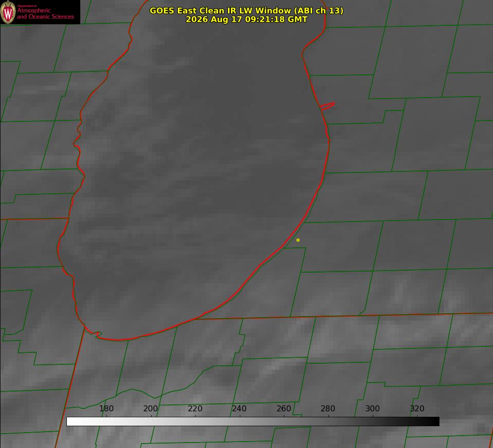
Task: Click the University of Wisconsin crest logo
Action: point(8,12)
